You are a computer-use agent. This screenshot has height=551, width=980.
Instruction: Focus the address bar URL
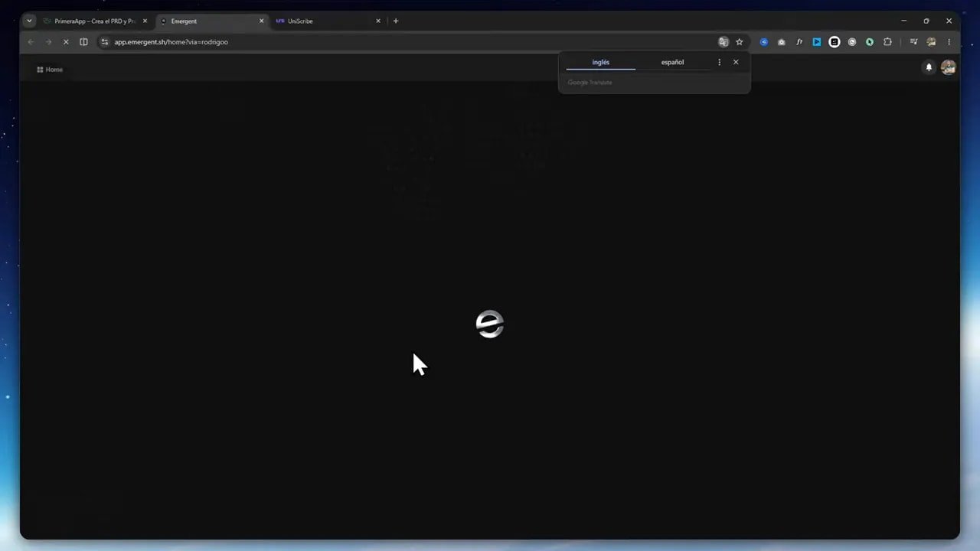tap(171, 42)
